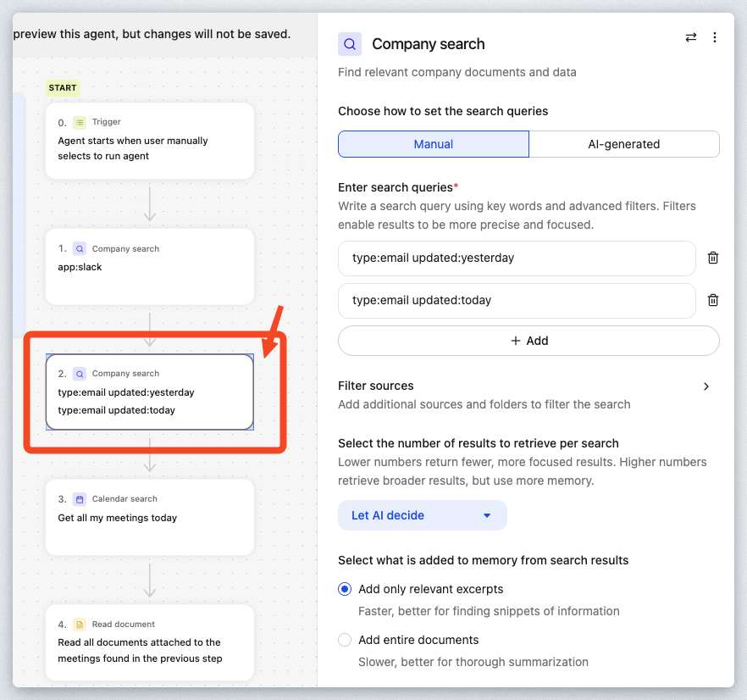Click the swap step arrows icon
Image resolution: width=747 pixels, height=700 pixels.
click(691, 37)
